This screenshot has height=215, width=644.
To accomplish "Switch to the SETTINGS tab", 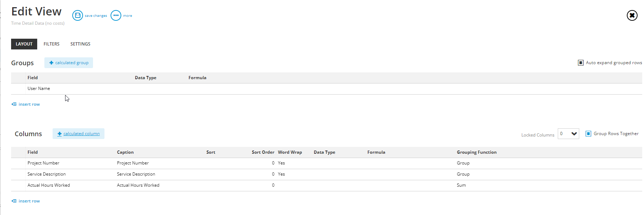I will [80, 44].
